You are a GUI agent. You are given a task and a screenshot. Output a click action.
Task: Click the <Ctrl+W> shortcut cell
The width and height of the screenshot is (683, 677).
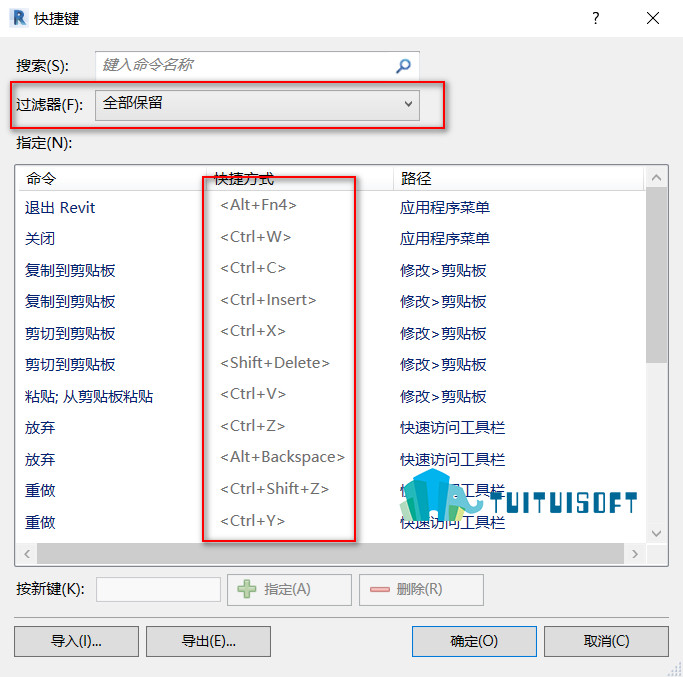coord(255,237)
